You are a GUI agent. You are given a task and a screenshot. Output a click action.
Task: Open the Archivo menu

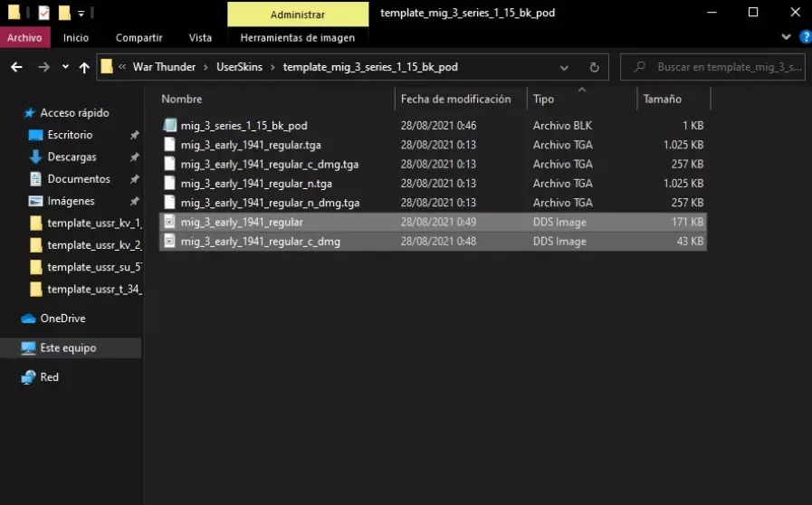click(24, 37)
